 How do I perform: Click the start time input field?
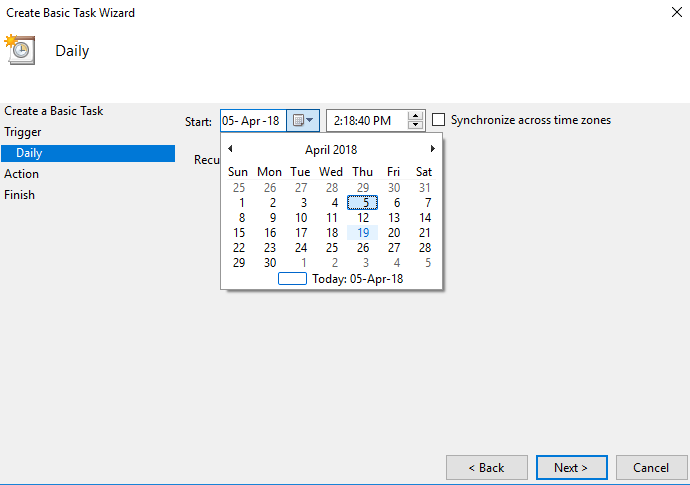click(366, 121)
